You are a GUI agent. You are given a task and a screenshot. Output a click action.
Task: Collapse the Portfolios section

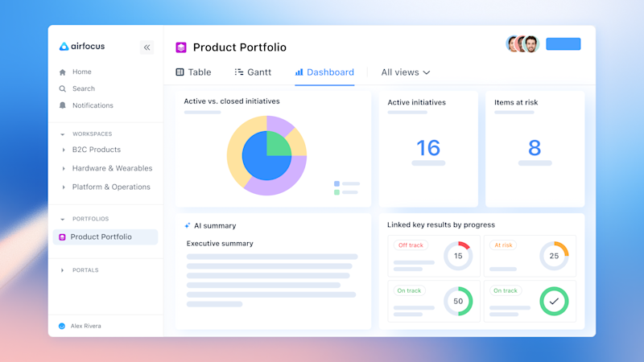[x=63, y=219]
